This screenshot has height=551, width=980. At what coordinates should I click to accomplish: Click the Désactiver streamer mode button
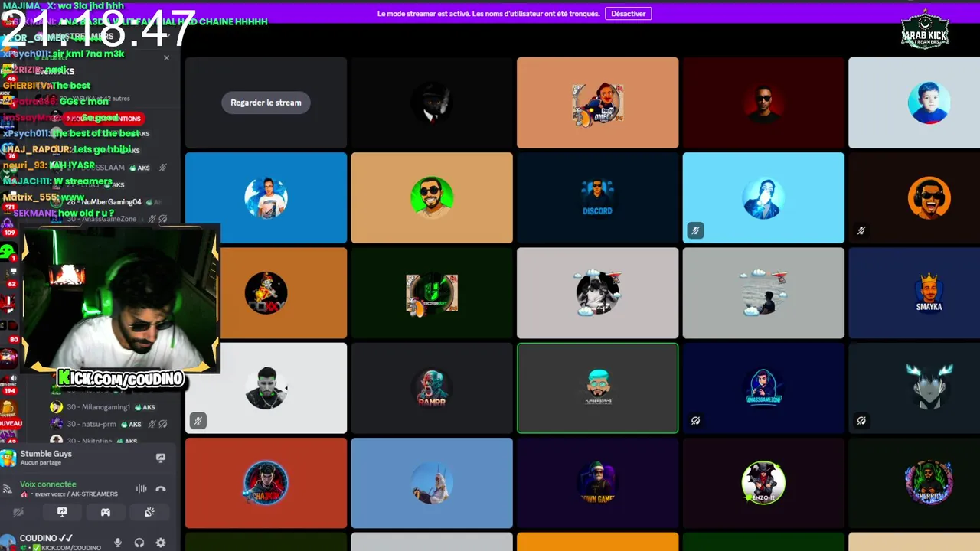(x=629, y=14)
